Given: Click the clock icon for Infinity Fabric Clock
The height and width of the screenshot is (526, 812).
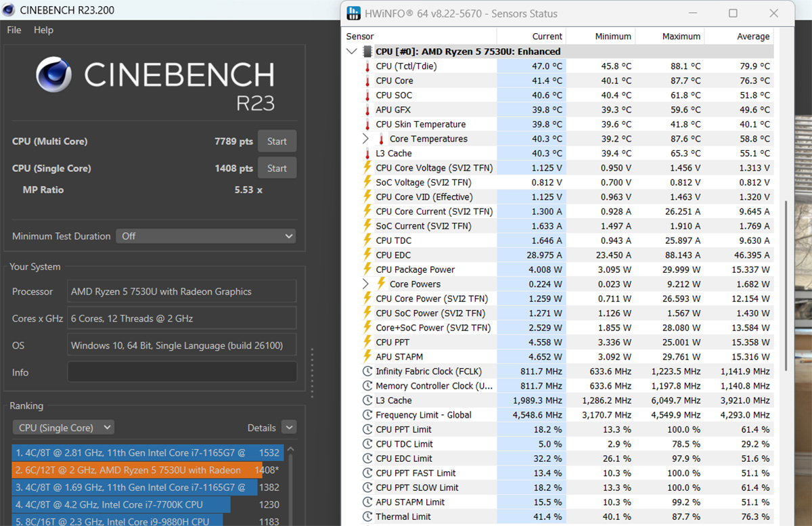Looking at the screenshot, I should 367,372.
